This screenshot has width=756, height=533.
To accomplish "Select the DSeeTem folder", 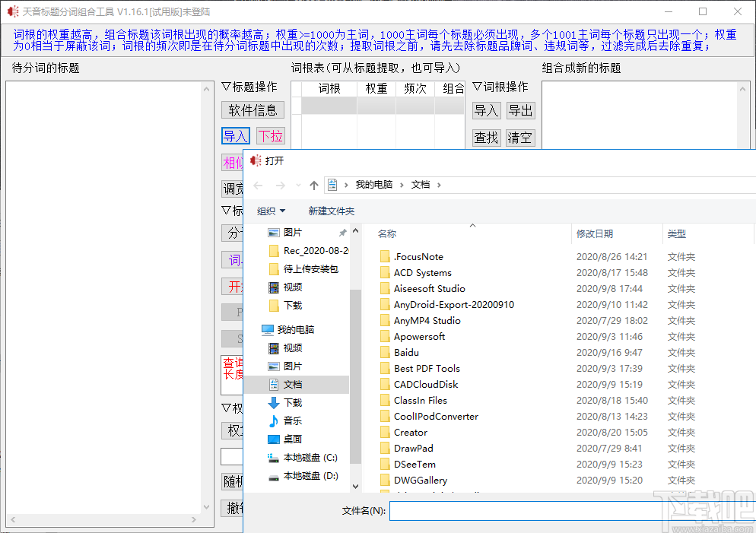I will coord(415,464).
